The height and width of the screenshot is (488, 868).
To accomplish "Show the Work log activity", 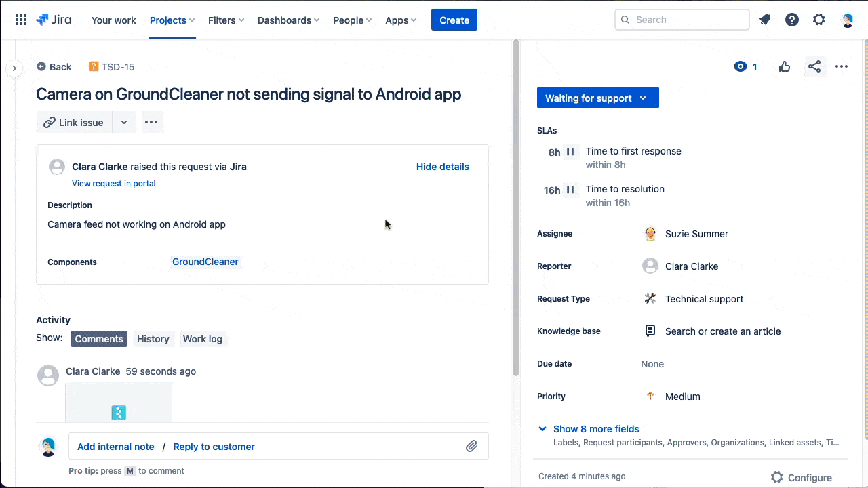I will pos(202,339).
